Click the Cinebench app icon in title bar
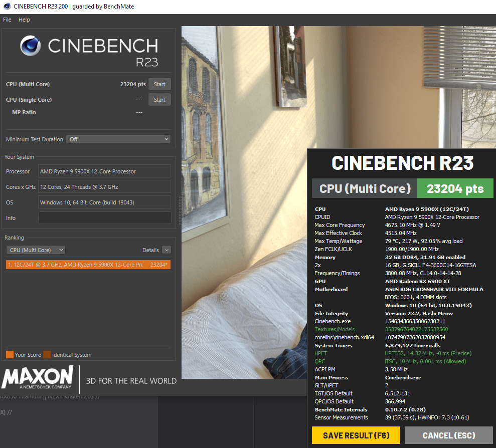The image size is (496, 448). click(7, 7)
